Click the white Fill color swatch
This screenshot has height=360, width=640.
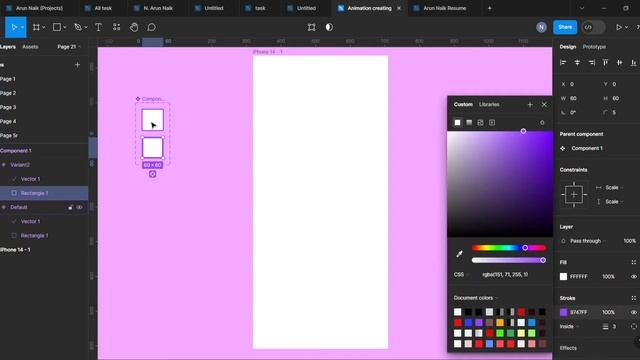(563, 277)
